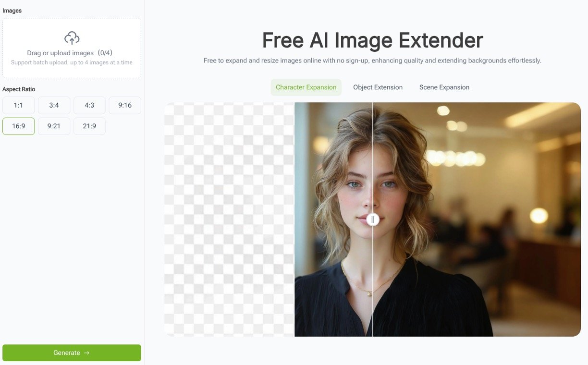Image resolution: width=588 pixels, height=365 pixels.
Task: Select the 9:21 aspect ratio
Action: [x=54, y=126]
